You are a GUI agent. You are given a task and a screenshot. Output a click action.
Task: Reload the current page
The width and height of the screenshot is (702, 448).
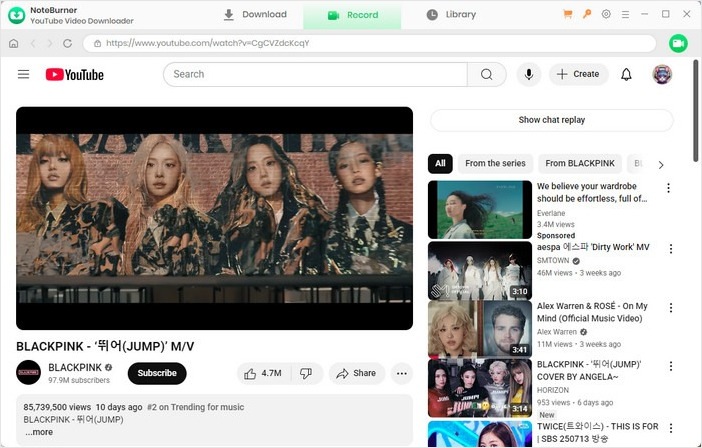pyautogui.click(x=67, y=44)
